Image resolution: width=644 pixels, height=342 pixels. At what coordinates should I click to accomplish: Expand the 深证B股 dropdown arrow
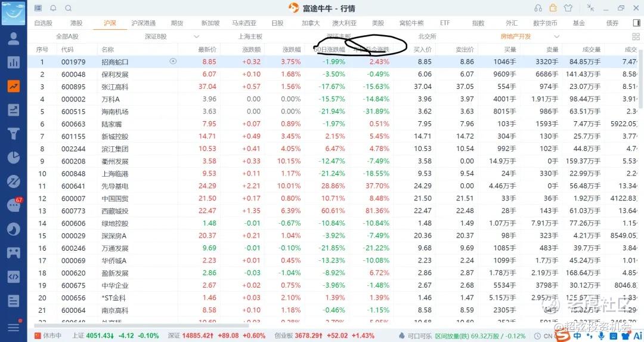[196, 36]
